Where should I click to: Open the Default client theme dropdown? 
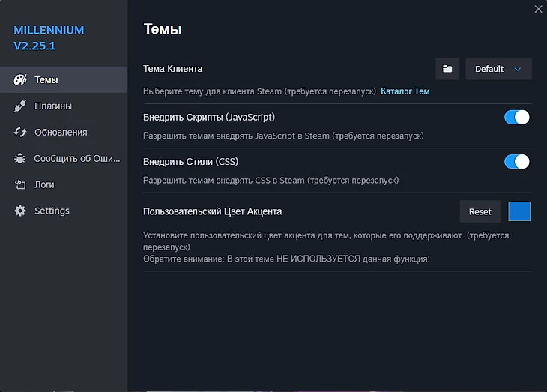(x=490, y=69)
